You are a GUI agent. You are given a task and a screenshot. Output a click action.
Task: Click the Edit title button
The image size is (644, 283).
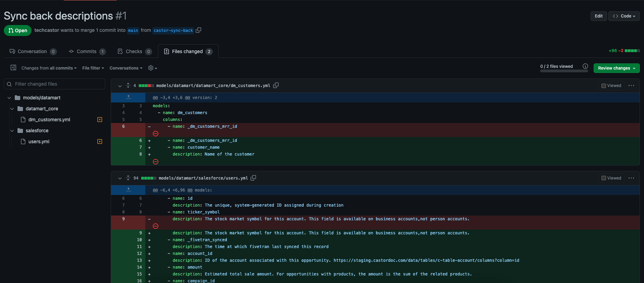(598, 16)
